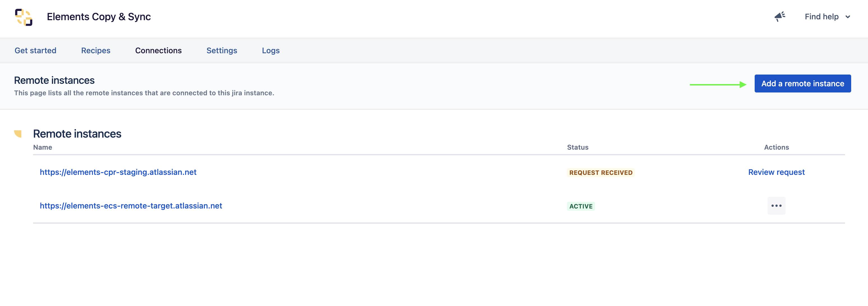Select the Connections tab
The width and height of the screenshot is (868, 306).
tap(159, 50)
